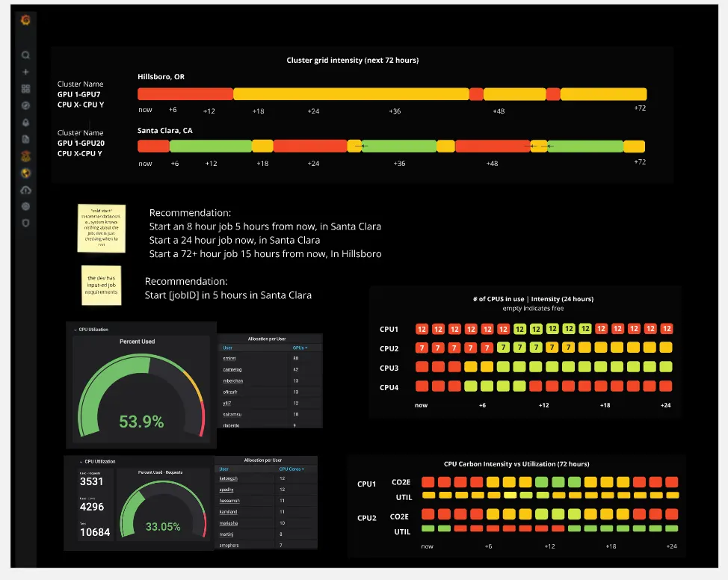Click the cloud upload icon in the sidebar
The width and height of the screenshot is (728, 580).
(x=25, y=190)
